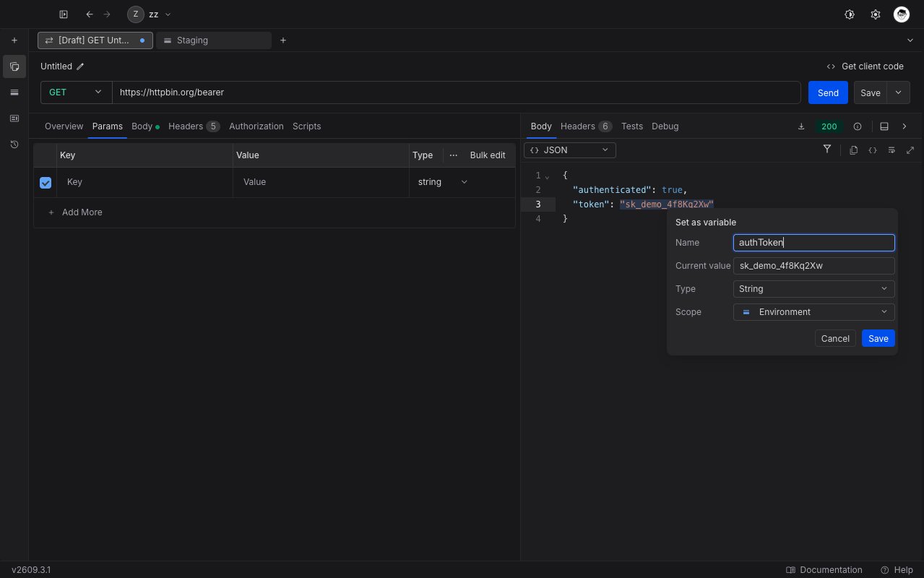Switch to the Overview tab
924x578 pixels.
pyautogui.click(x=64, y=126)
